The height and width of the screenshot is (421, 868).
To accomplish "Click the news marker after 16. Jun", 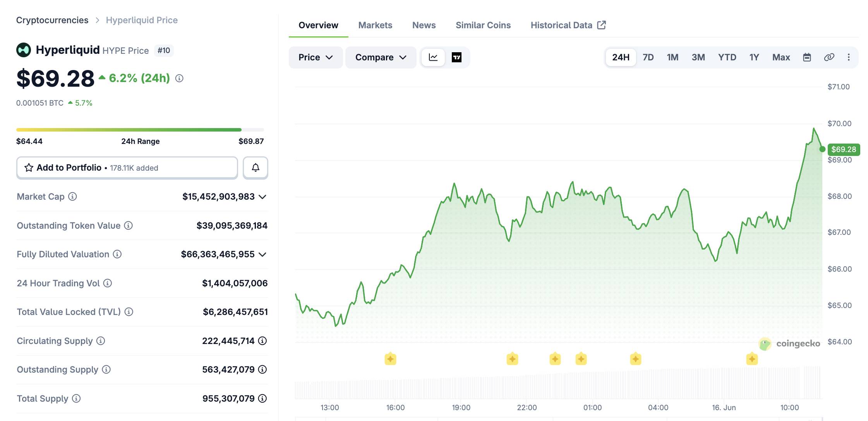I will coord(752,359).
